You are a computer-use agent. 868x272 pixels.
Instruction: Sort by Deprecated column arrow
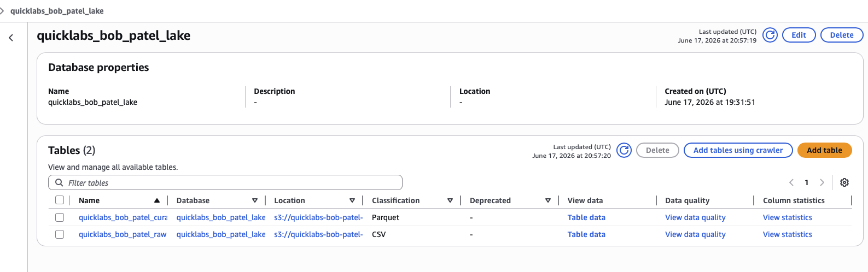pos(548,200)
